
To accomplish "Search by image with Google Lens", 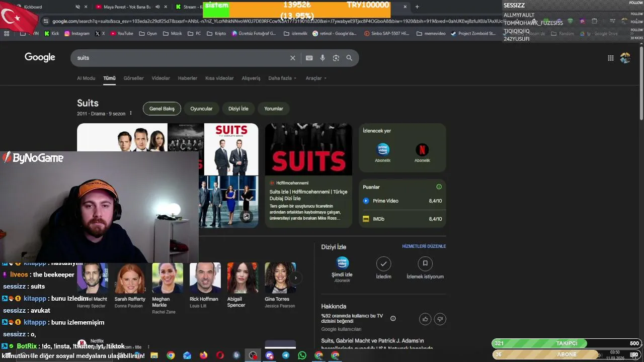I will pyautogui.click(x=336, y=58).
